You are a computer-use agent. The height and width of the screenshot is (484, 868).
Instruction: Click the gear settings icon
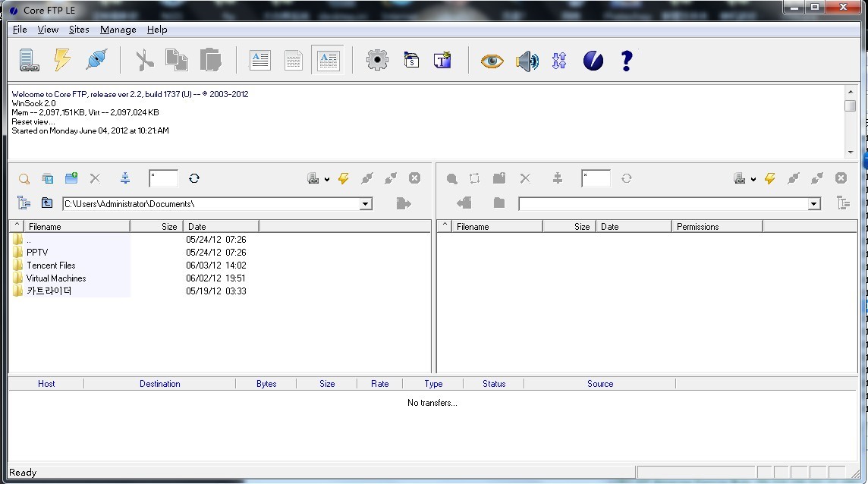(x=377, y=60)
